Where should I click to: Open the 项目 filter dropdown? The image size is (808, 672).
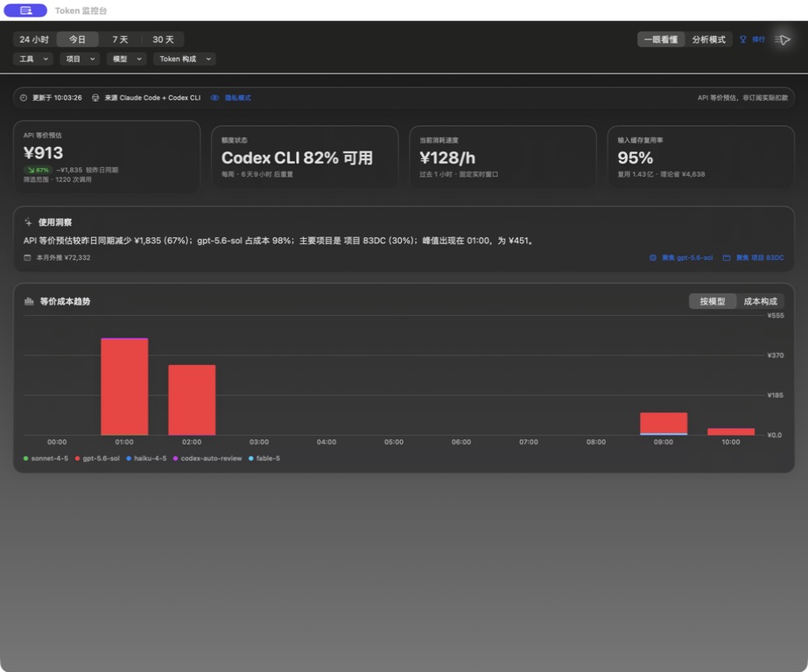pos(80,59)
